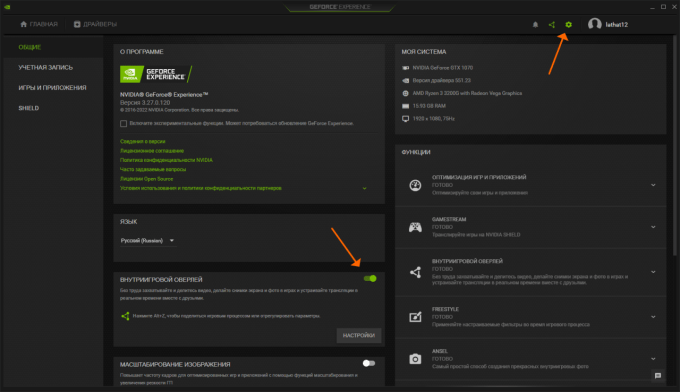Expand the game optimization function row
This screenshot has height=392, width=681.
pos(653,185)
